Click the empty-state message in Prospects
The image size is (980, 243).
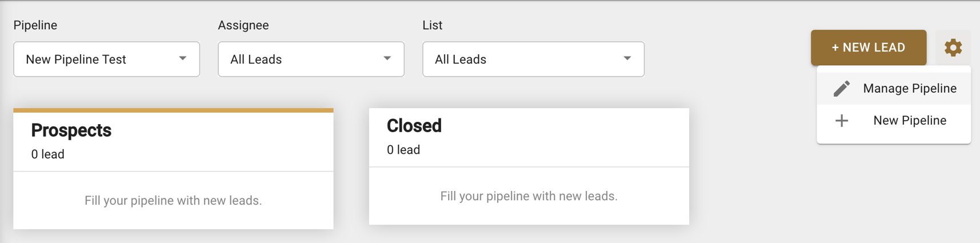click(x=173, y=201)
